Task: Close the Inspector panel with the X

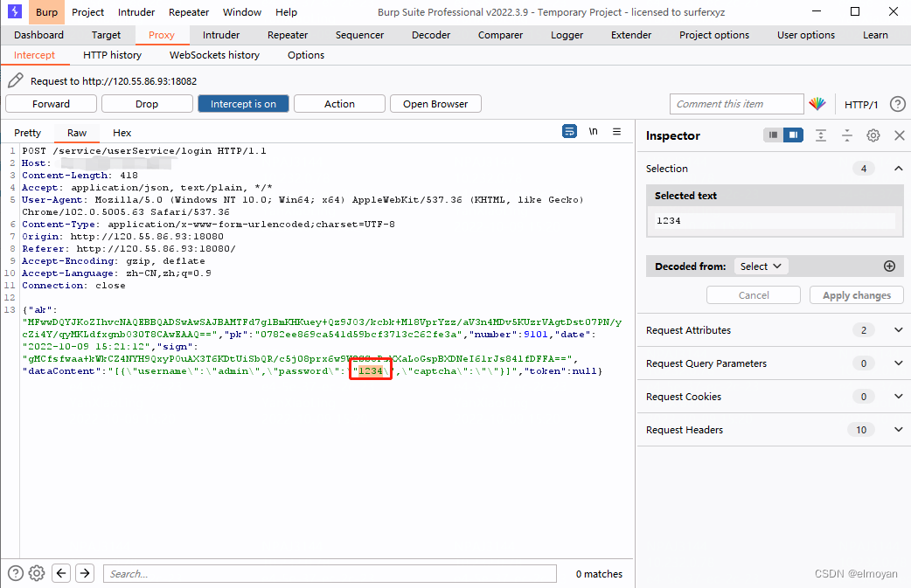Action: [x=899, y=135]
